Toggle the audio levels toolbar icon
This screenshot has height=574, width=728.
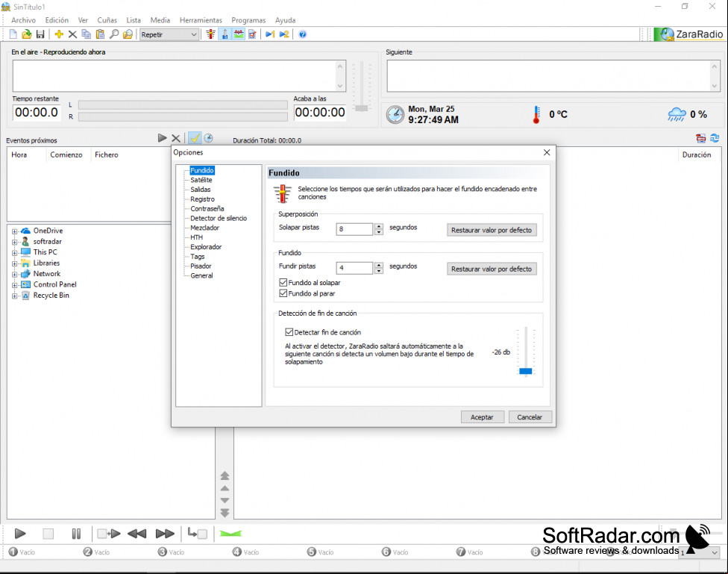coord(239,34)
